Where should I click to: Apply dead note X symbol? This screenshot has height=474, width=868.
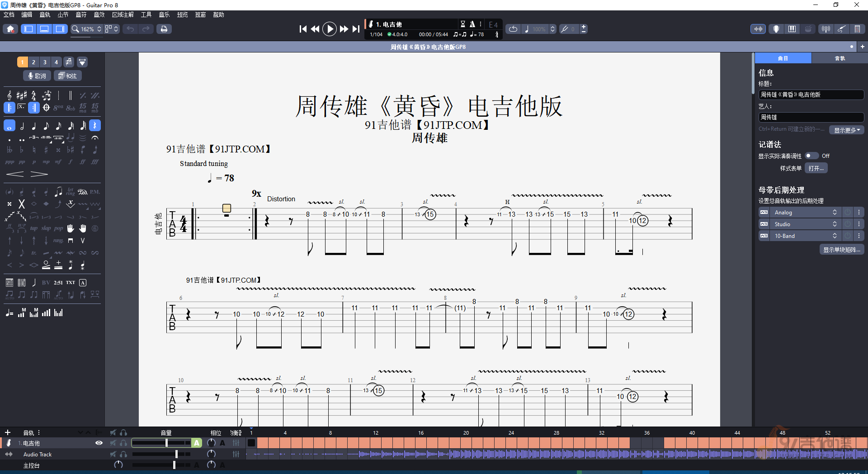point(22,204)
